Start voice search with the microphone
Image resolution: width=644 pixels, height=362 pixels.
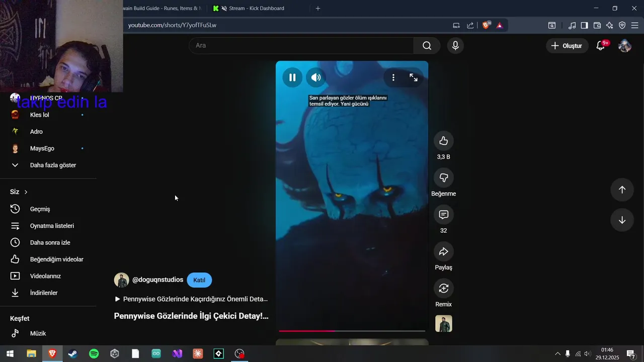[455, 46]
